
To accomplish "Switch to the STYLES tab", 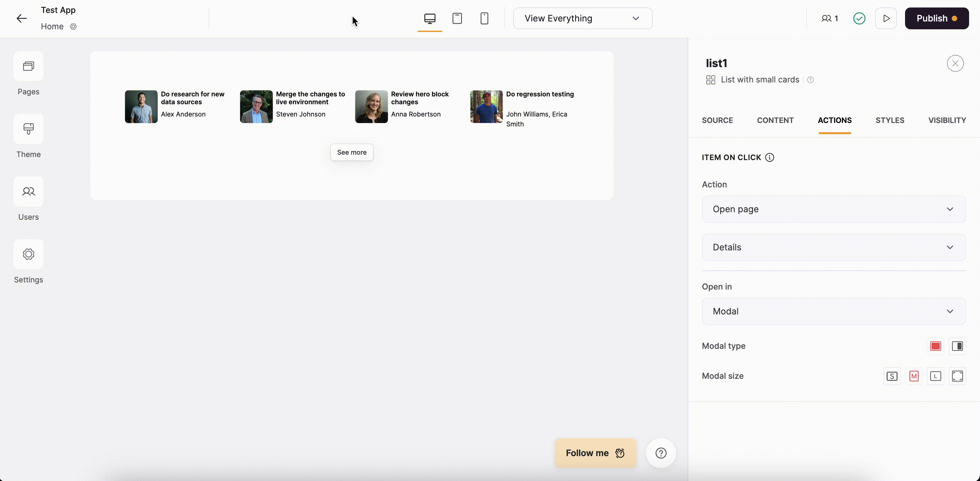I will tap(890, 120).
